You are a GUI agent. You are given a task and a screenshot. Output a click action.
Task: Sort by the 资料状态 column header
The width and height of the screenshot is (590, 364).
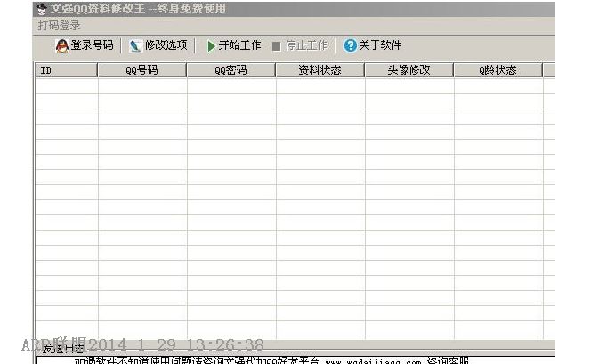pos(319,70)
